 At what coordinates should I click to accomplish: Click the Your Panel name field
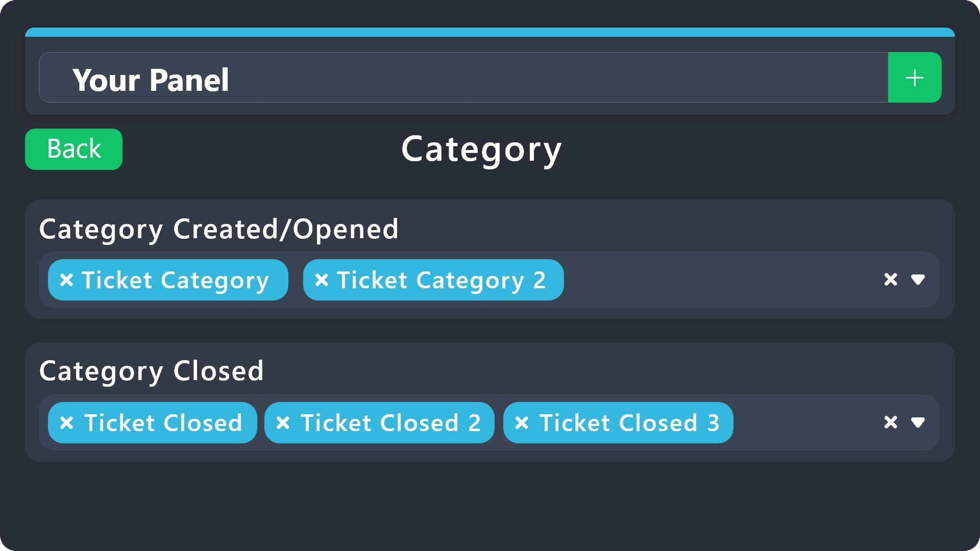pos(459,78)
